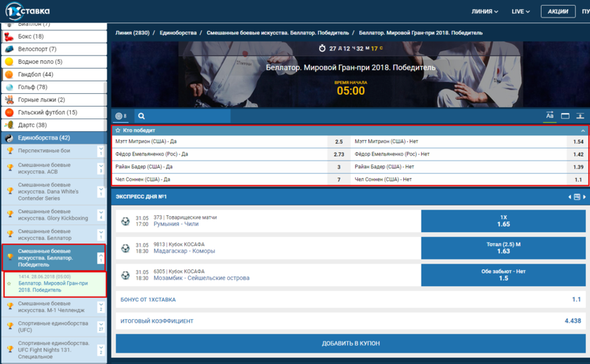Image resolution: width=590 pixels, height=364 pixels.
Task: Go to previous express of the day
Action: [x=570, y=196]
